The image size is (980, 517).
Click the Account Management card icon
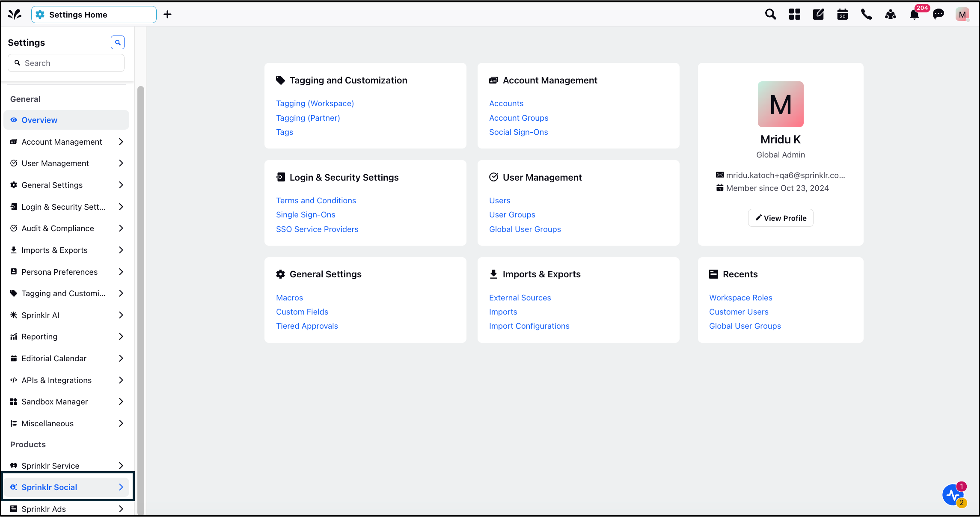coord(493,80)
